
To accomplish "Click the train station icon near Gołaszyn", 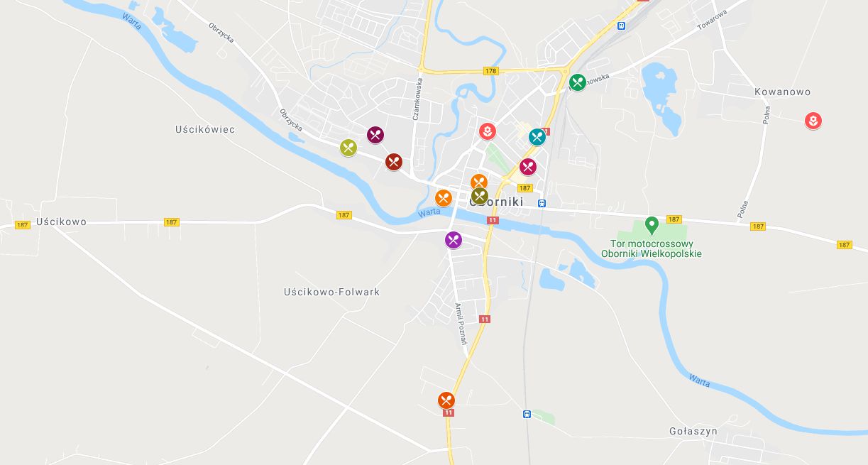I will coord(527,414).
